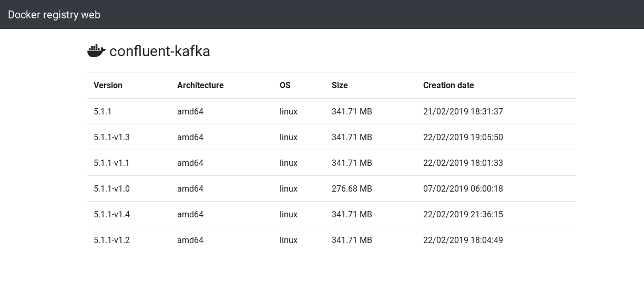Click the 276.68 MB size cell

coord(352,188)
